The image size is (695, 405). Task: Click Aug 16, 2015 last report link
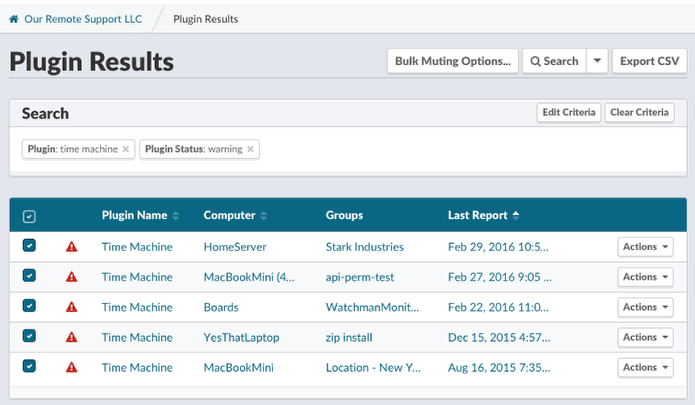(499, 367)
